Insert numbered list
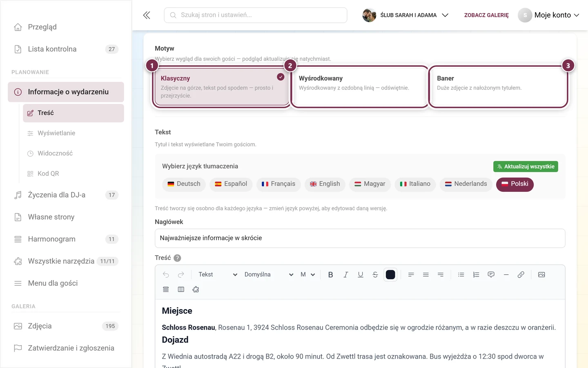This screenshot has height=368, width=588. coord(476,275)
